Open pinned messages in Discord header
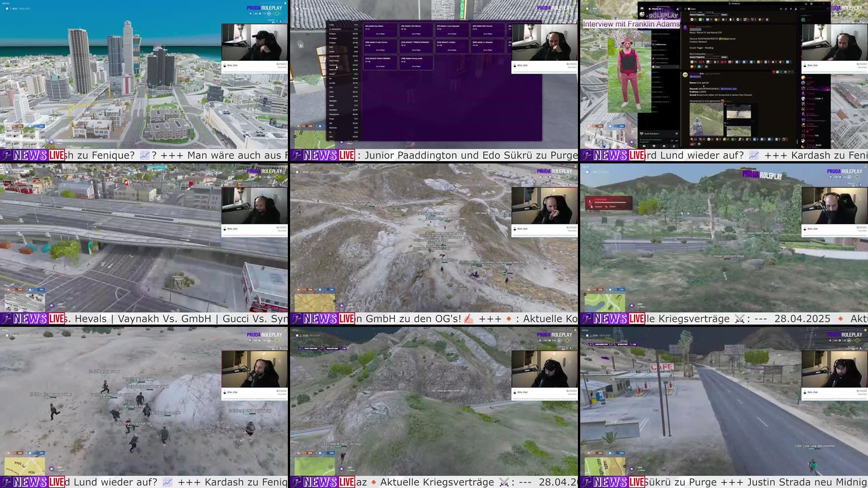The width and height of the screenshot is (868, 488). coord(791,9)
